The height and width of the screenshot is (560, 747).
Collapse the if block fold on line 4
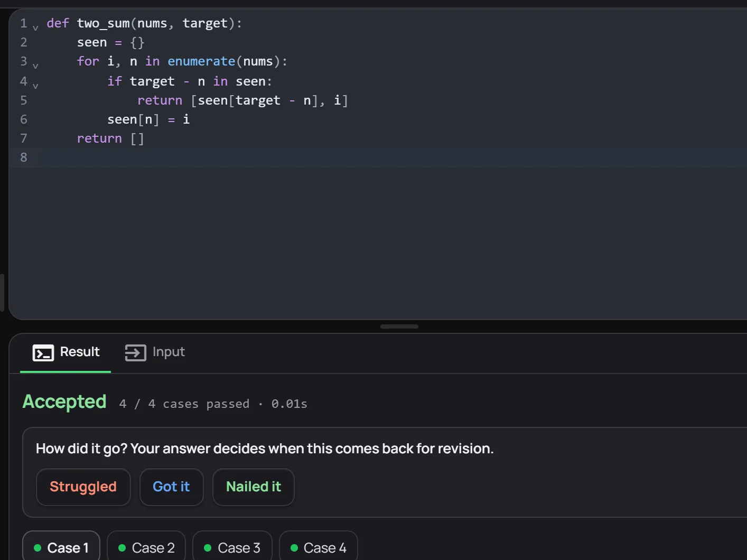(x=35, y=86)
